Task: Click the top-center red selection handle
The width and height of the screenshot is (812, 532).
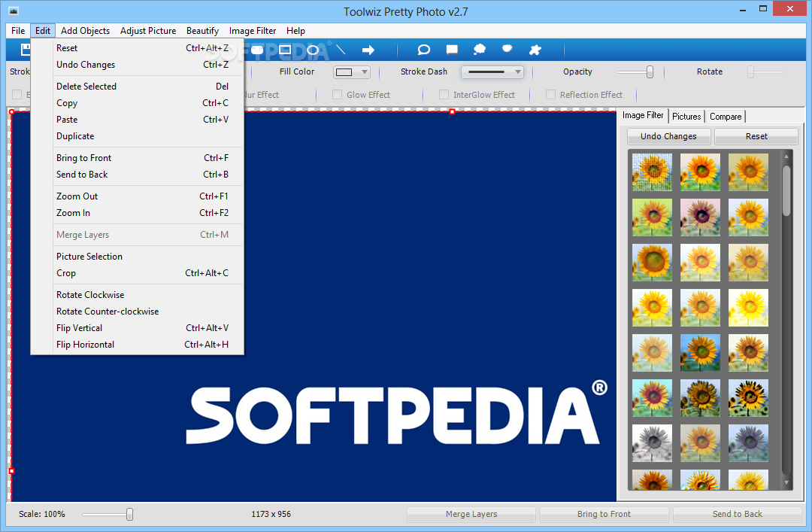Action: pyautogui.click(x=452, y=111)
